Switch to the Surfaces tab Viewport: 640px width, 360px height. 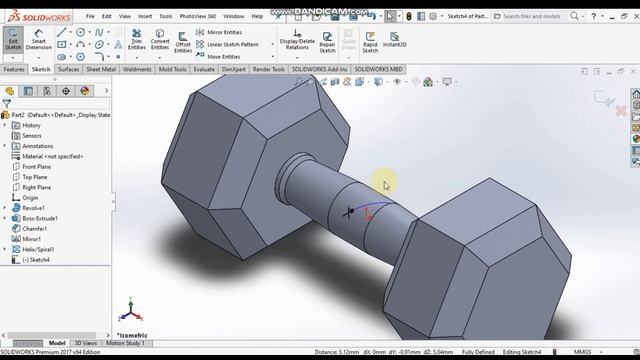pyautogui.click(x=69, y=69)
